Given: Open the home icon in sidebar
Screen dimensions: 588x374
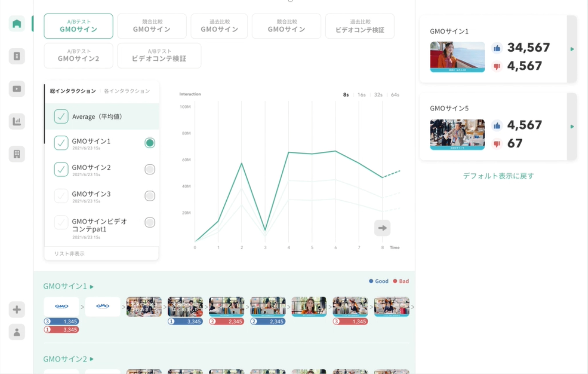Looking at the screenshot, I should click(x=17, y=23).
